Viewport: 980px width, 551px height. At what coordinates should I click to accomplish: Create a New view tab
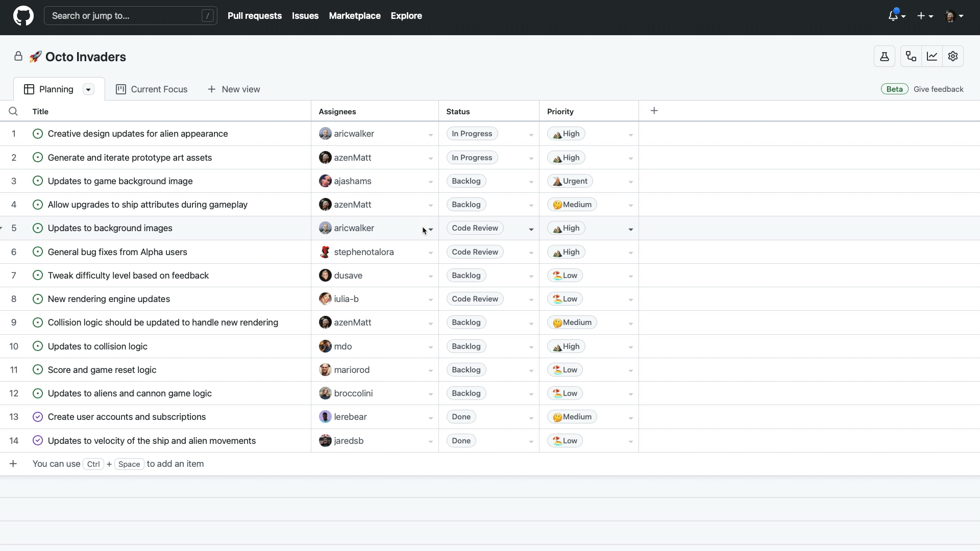pyautogui.click(x=234, y=89)
